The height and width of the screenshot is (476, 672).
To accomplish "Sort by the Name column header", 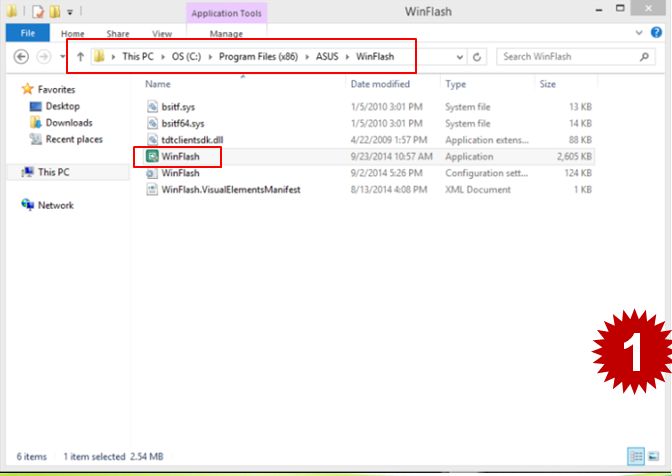I will [157, 84].
